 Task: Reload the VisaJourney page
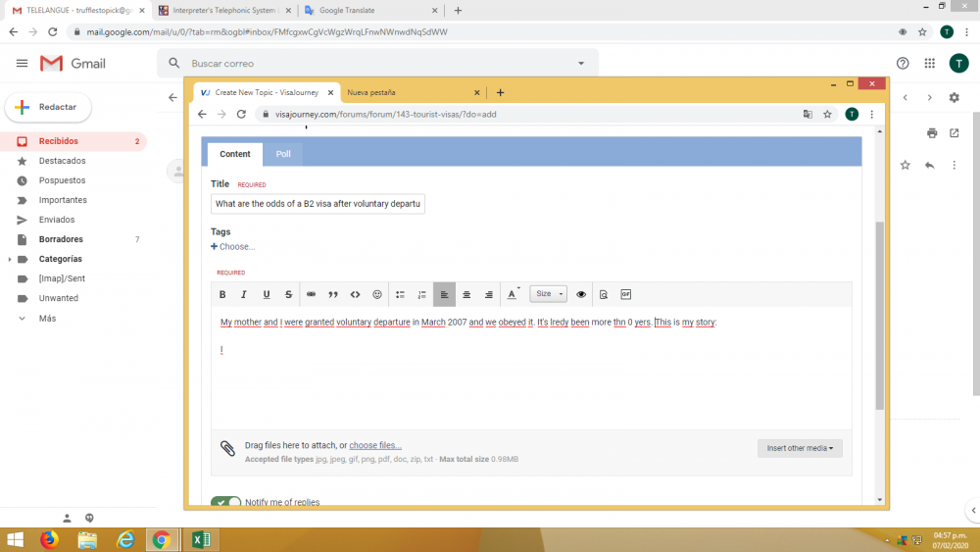click(x=241, y=115)
